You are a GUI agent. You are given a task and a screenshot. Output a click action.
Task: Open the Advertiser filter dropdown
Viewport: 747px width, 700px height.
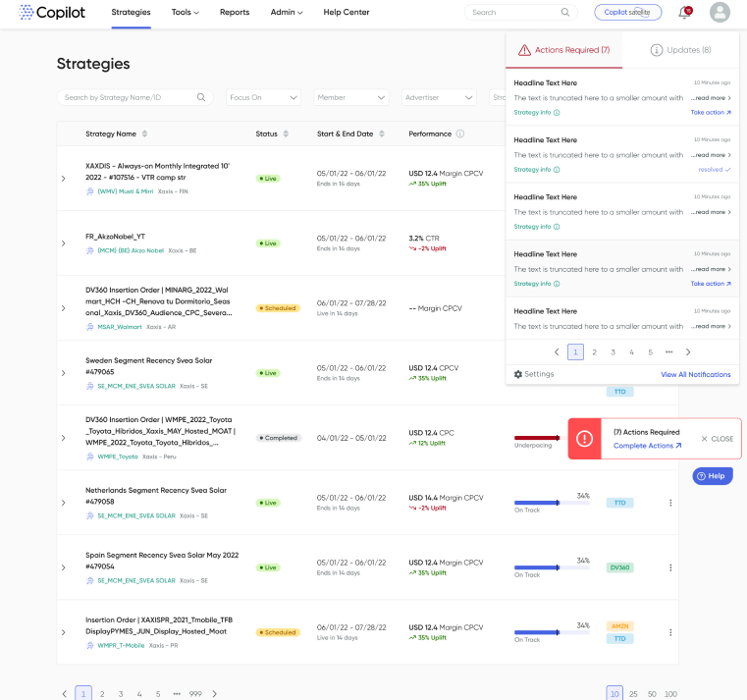coord(438,98)
